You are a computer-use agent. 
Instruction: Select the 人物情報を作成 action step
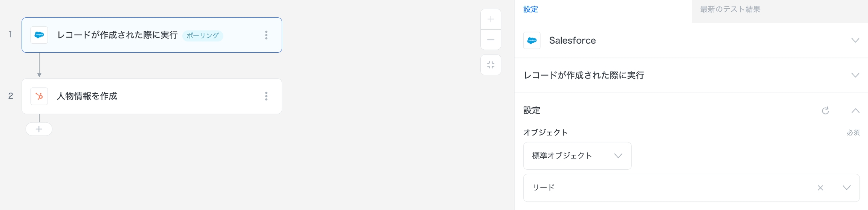coord(87,96)
